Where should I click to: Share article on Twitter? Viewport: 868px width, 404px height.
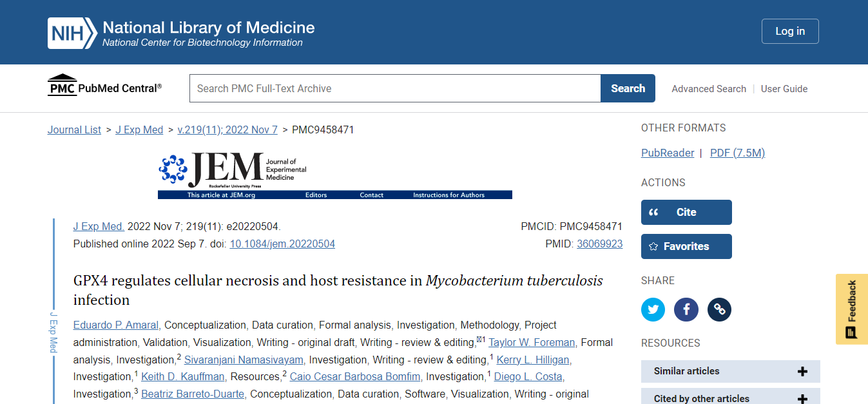point(653,310)
